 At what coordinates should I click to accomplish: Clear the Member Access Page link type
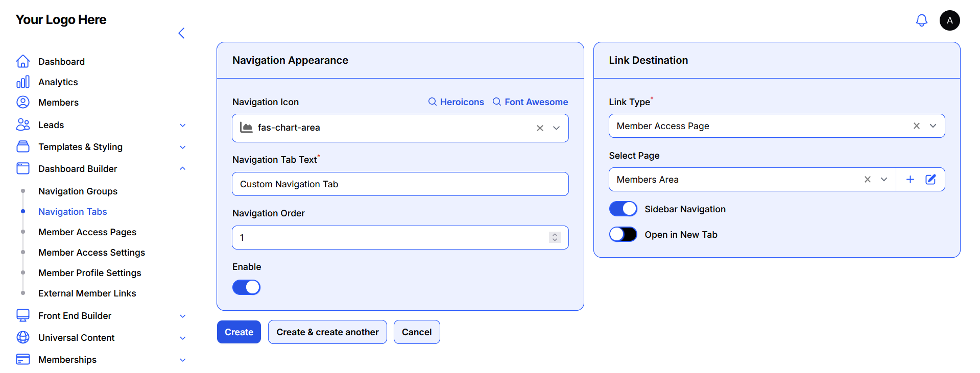click(x=916, y=126)
